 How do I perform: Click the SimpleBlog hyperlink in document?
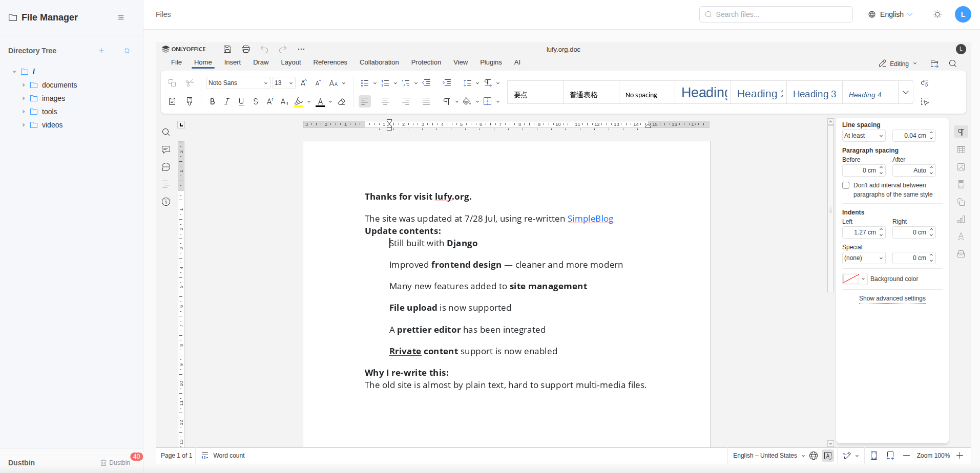pos(590,219)
